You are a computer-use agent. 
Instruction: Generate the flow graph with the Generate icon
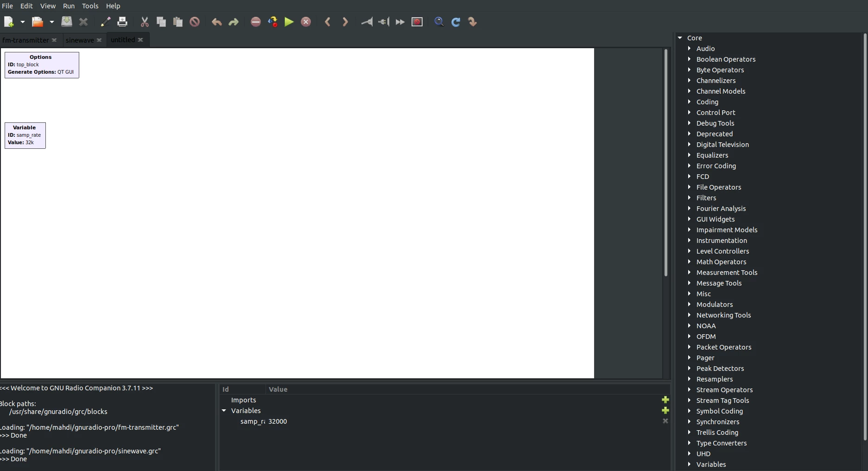(272, 22)
